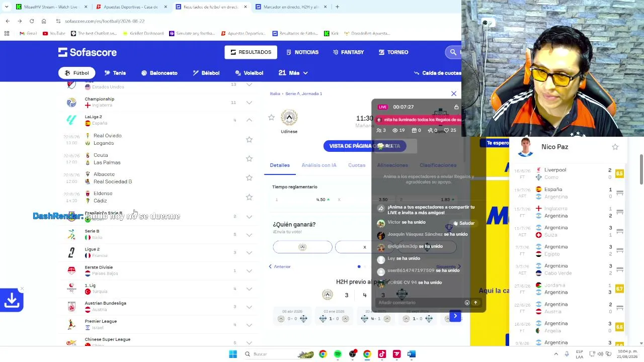
Task: Click the Ligue 2 league logo
Action: [71, 252]
